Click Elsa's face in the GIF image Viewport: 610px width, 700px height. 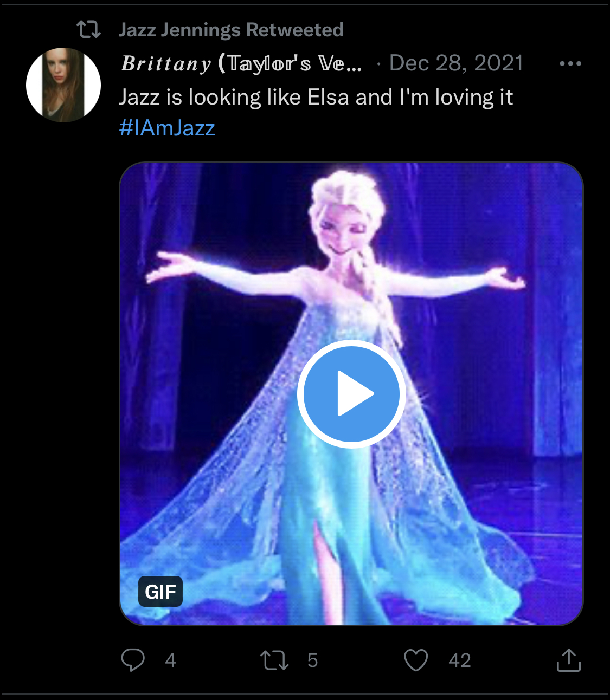tap(337, 230)
